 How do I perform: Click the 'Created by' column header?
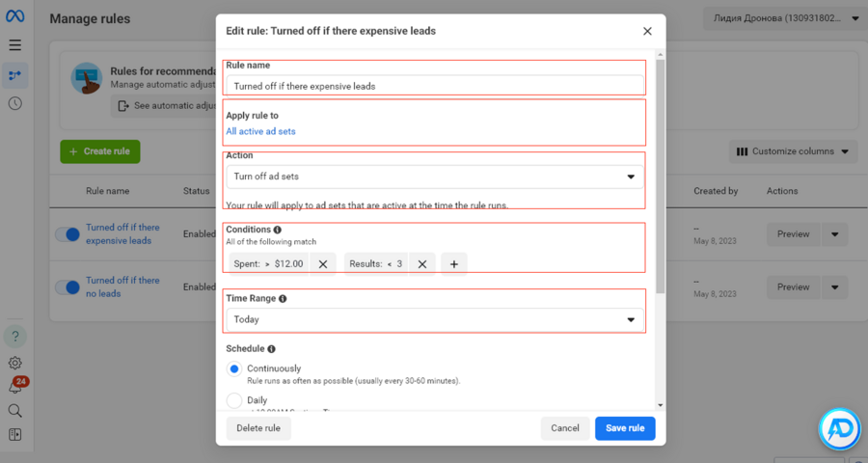tap(716, 191)
